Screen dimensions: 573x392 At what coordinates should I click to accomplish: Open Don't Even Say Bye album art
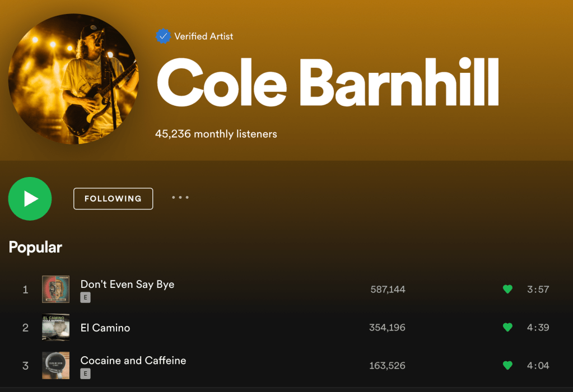(55, 290)
